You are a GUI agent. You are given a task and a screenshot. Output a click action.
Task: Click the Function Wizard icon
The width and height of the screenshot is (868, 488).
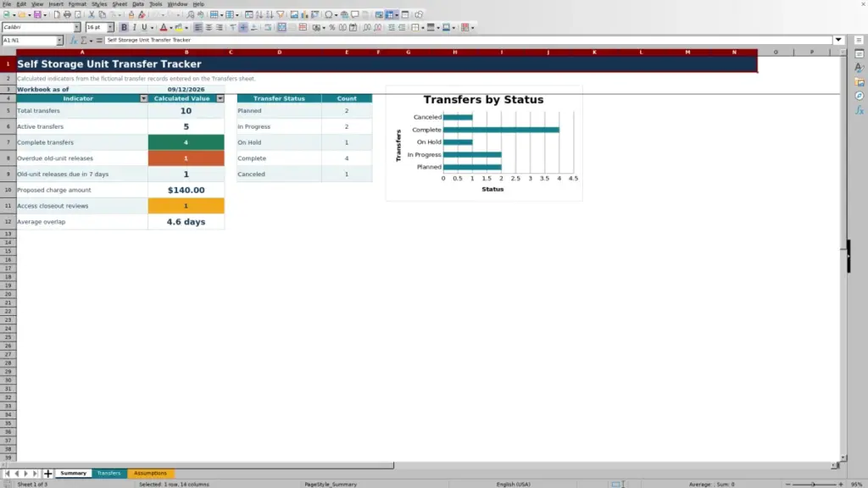pos(73,41)
